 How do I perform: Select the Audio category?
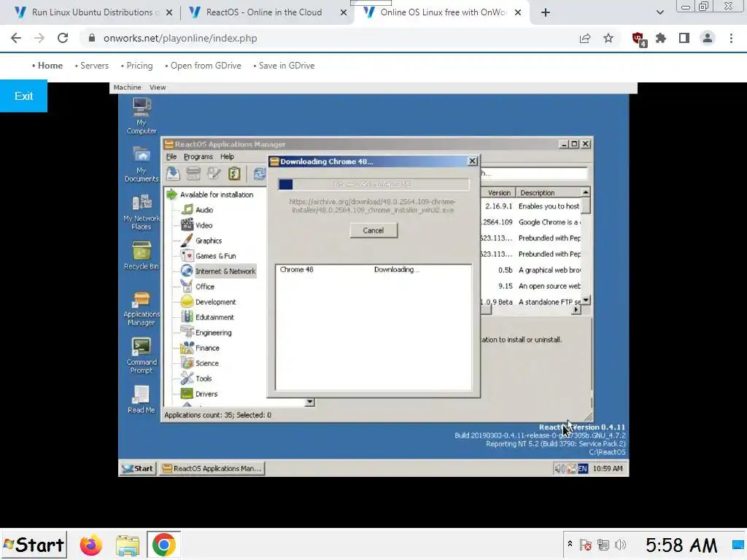[197, 210]
